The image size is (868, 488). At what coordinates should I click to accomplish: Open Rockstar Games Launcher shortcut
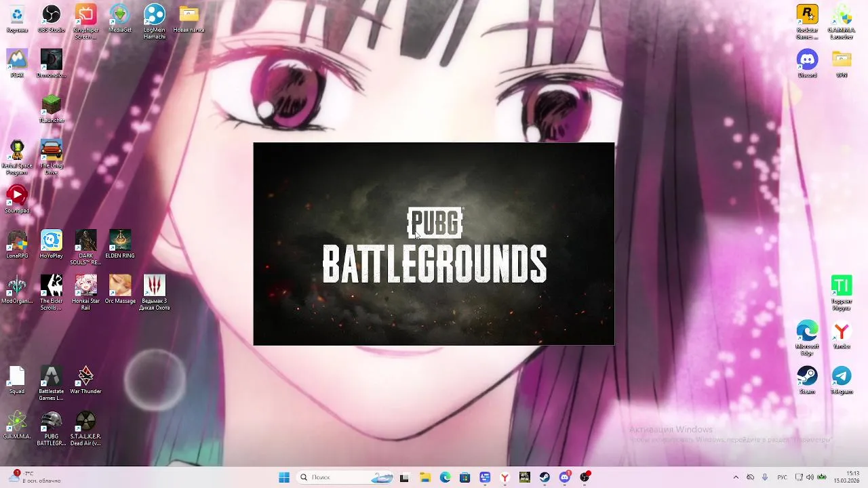[807, 22]
